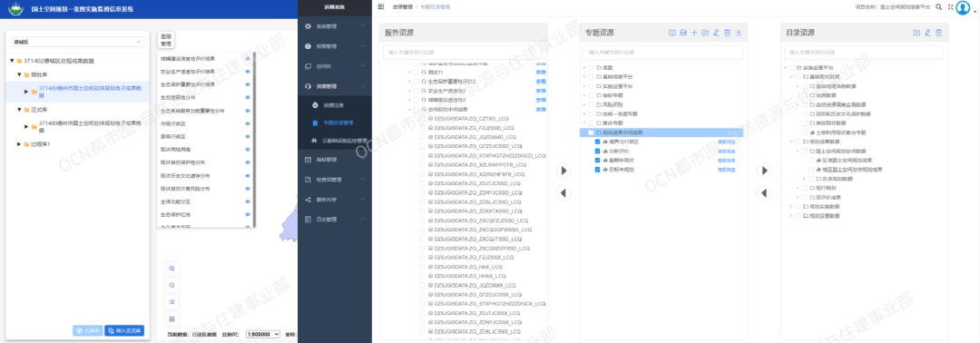Click left arrow between 专题资源 and 目录资源

(x=764, y=193)
